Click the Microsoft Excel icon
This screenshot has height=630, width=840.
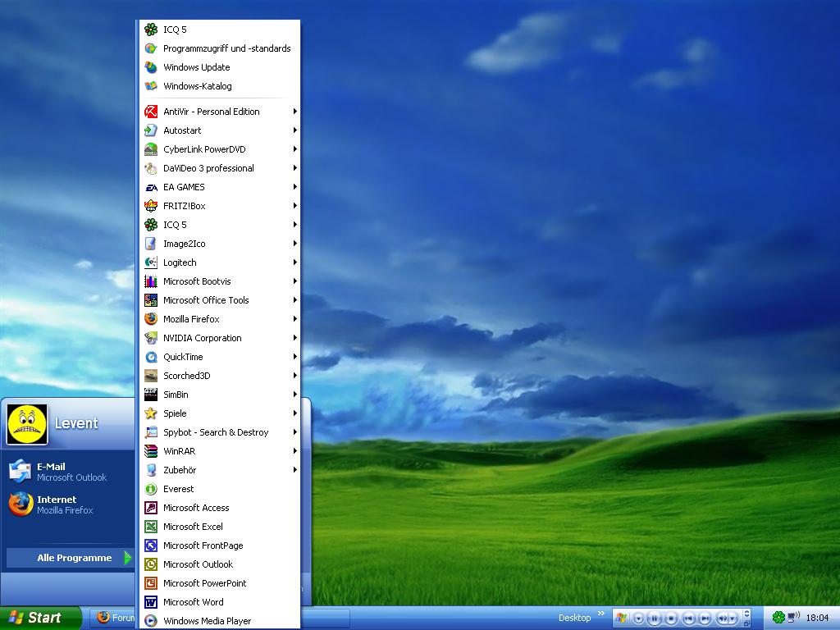151,527
